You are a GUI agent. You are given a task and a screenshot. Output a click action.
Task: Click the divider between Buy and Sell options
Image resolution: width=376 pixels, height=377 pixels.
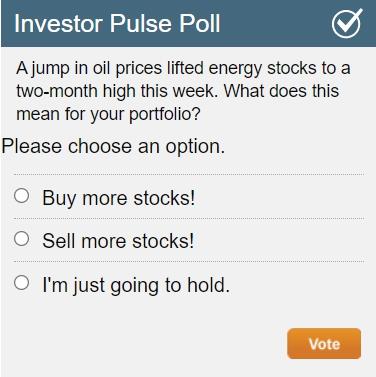189,218
